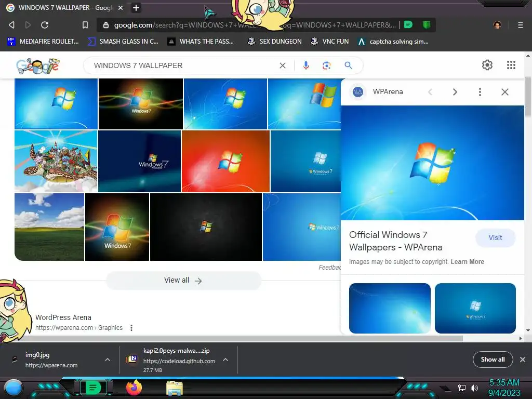Open Google settings gear

coord(487,65)
